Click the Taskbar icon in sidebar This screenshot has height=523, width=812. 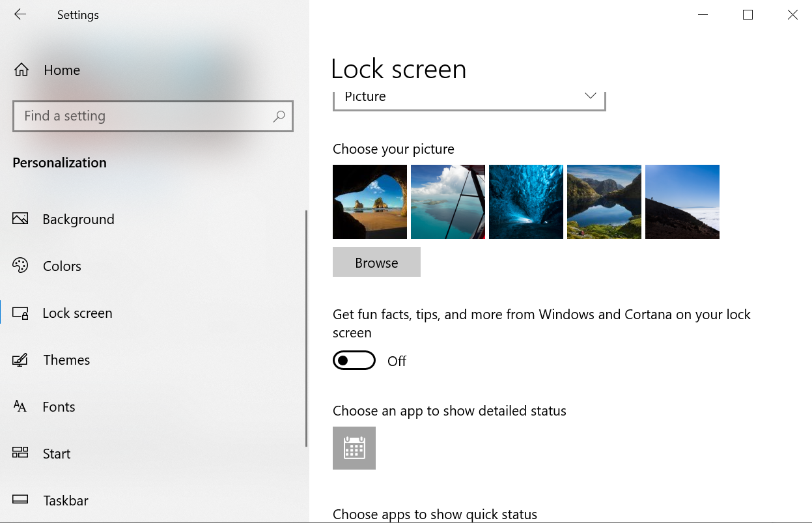[20, 500]
